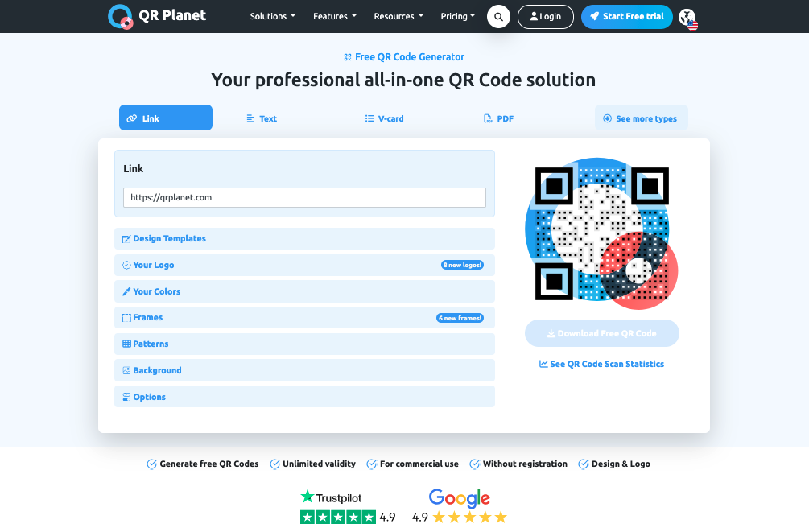
Task: Switch to the V-card QR type tab
Action: click(x=385, y=118)
